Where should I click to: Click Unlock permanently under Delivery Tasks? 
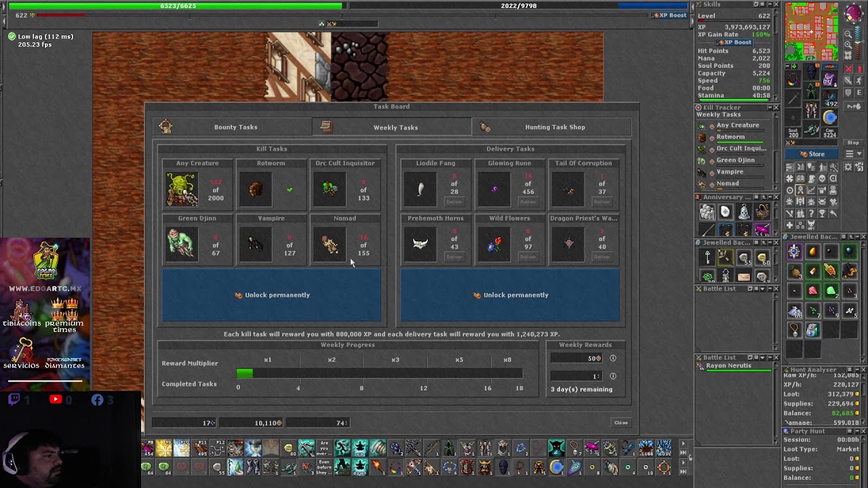coord(510,295)
